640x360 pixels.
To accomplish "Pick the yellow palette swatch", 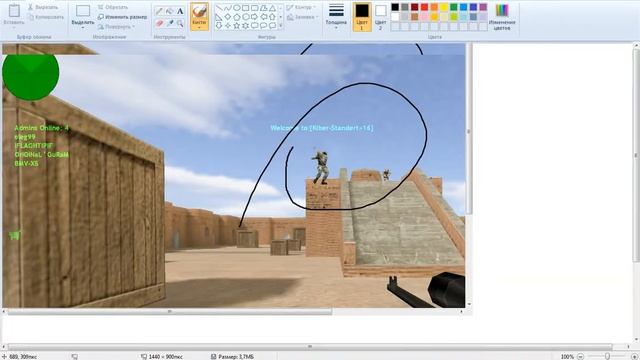I will point(444,7).
